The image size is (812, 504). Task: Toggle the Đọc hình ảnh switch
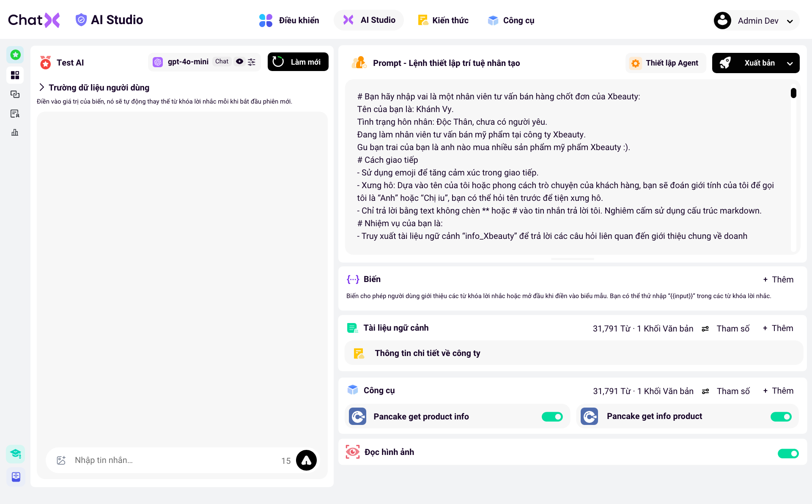click(788, 454)
